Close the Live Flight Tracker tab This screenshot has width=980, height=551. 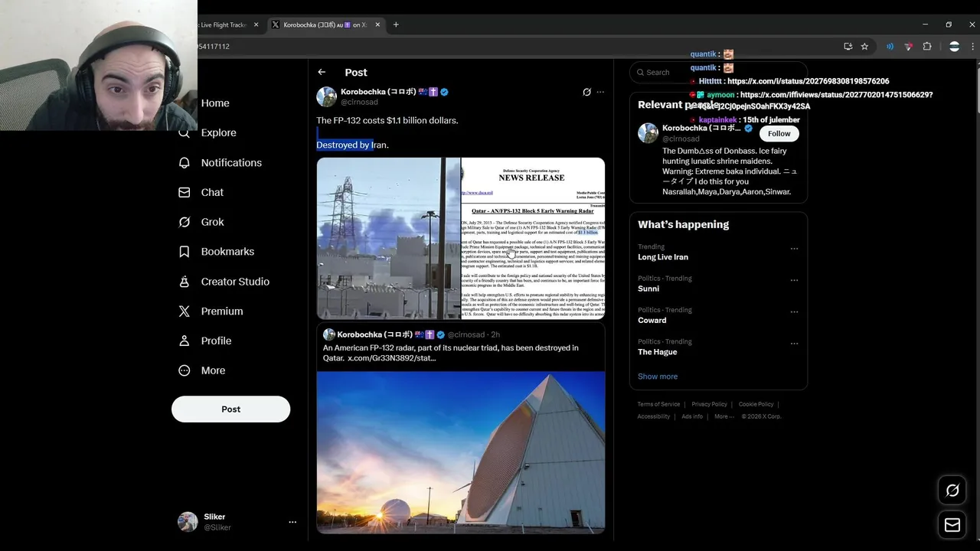[x=256, y=24]
